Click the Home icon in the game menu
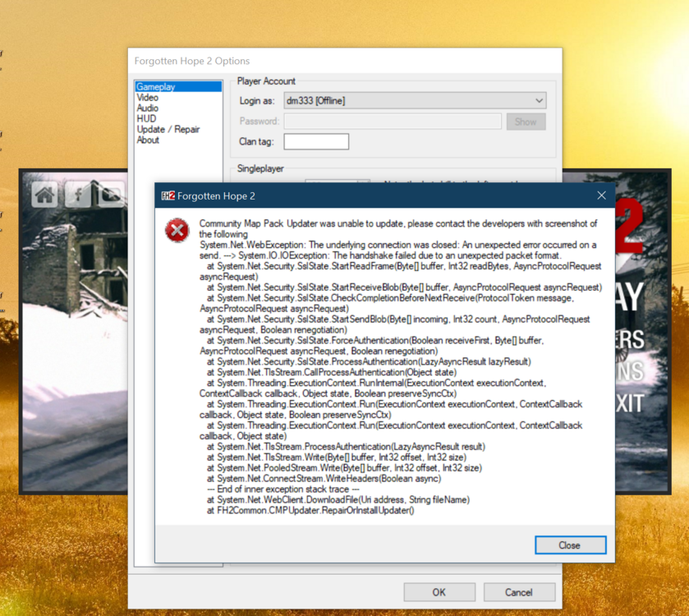The height and width of the screenshot is (616, 689). pos(45,195)
